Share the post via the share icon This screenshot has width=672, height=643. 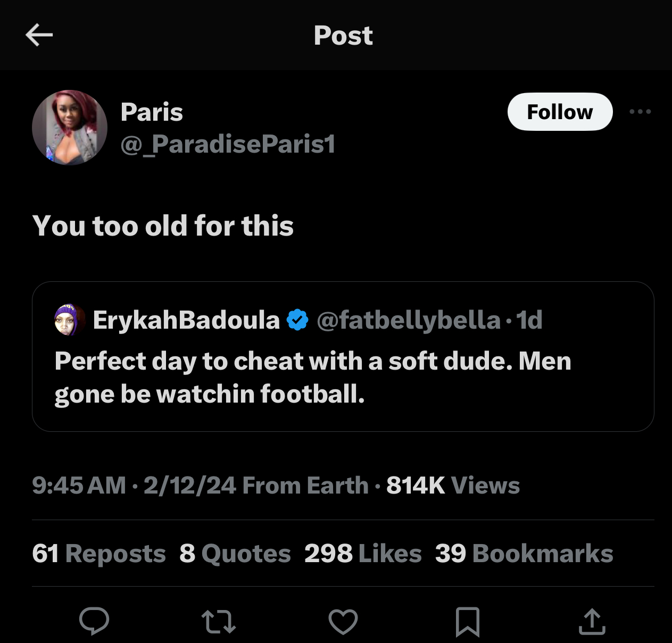coord(592,621)
